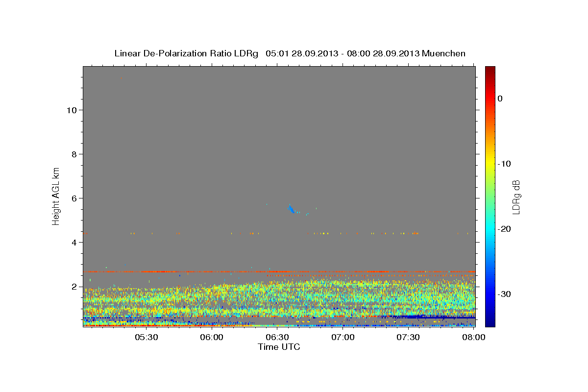588x392 pixels.
Task: Click the 'Time UTC' axis title
Action: 279,347
